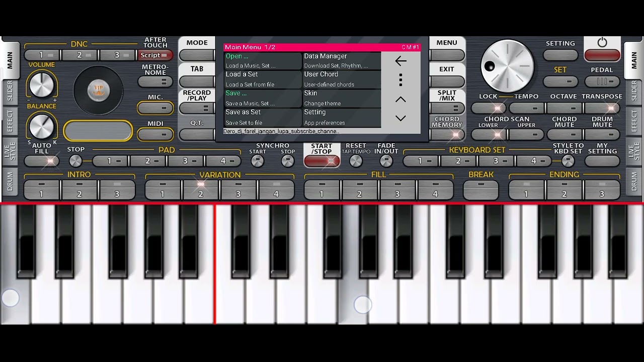This screenshot has height=362, width=644.
Task: Toggle the Drum Mute button
Action: 602,134
